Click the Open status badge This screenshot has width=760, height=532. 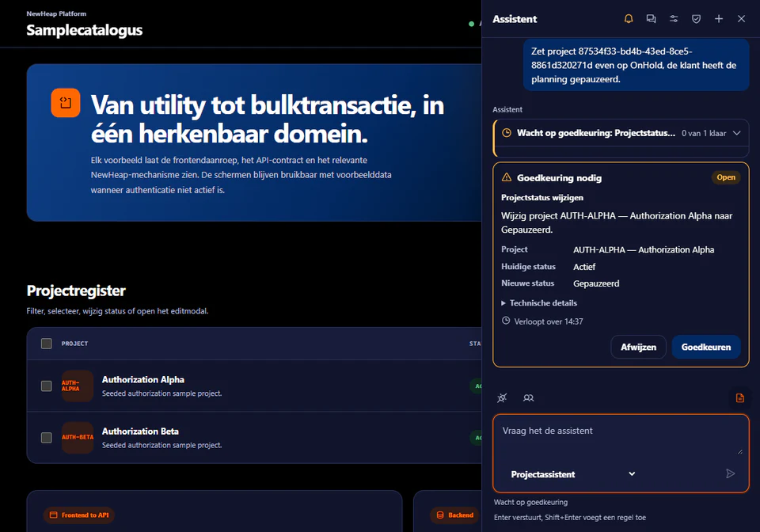726,177
